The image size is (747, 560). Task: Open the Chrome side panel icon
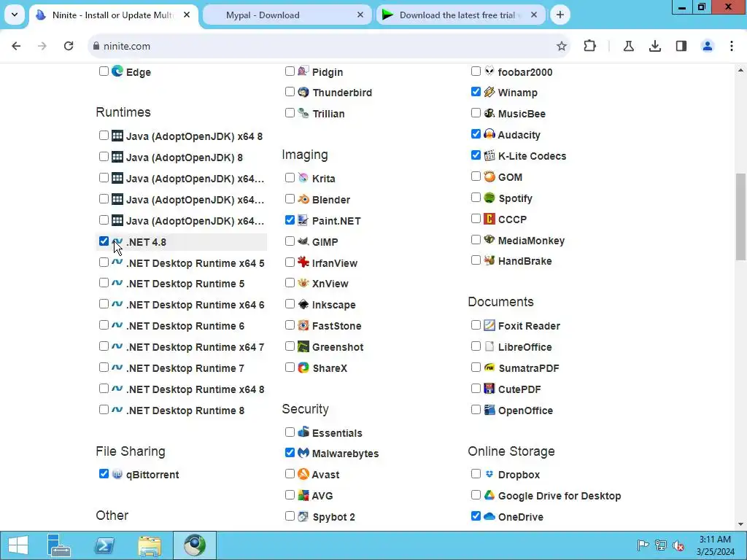point(681,46)
